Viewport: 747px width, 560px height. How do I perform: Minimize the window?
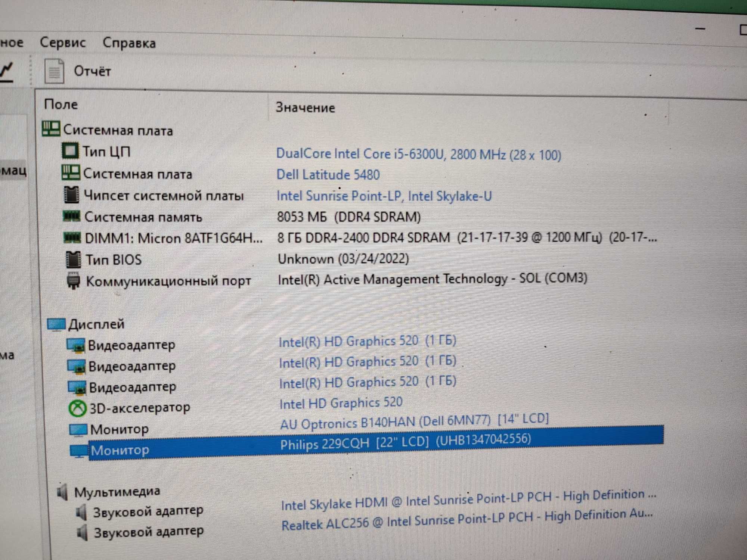pos(700,28)
